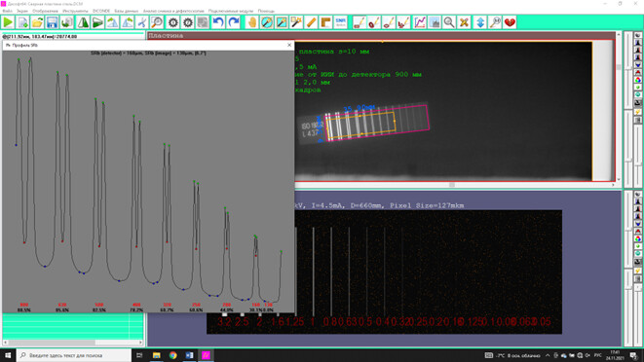This screenshot has height=362, width=644.
Task: Click the magnifying glass zoom icon
Action: click(x=449, y=22)
